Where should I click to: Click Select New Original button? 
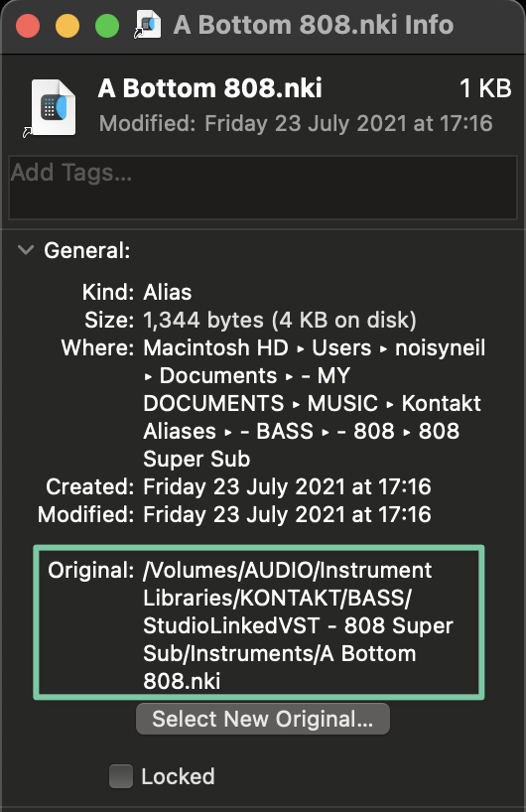(x=262, y=719)
